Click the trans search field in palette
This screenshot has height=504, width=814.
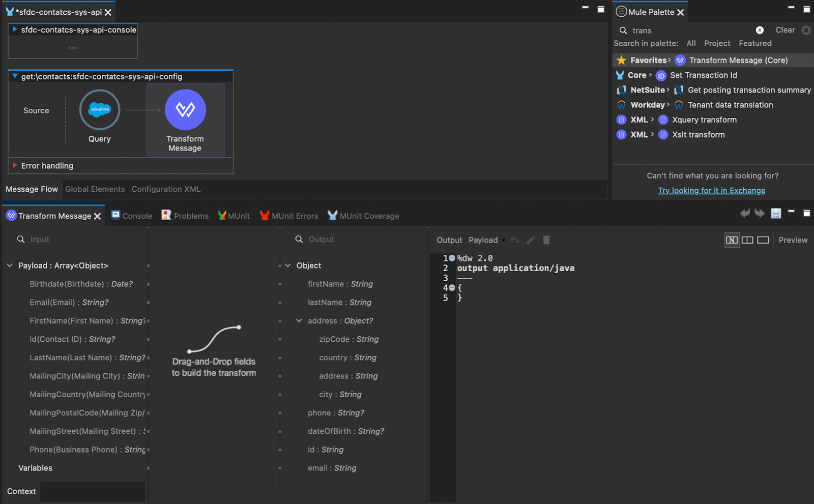click(689, 31)
